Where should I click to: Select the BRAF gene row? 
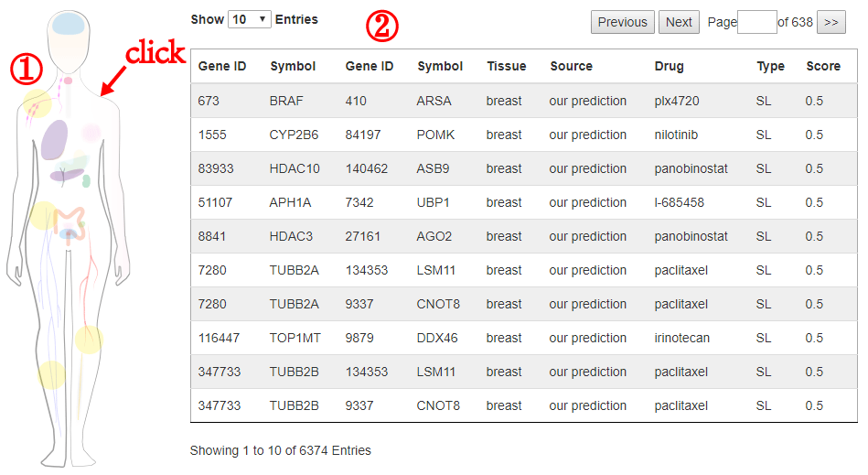point(524,101)
